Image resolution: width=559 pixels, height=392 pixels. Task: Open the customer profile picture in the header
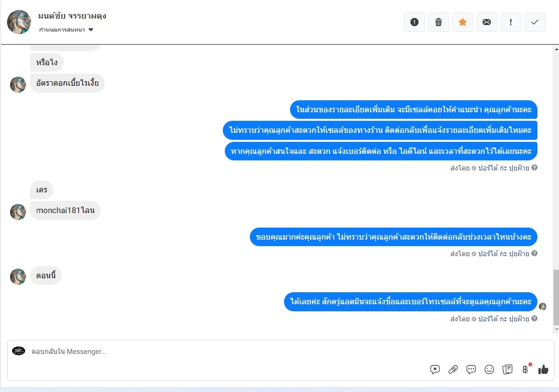19,22
